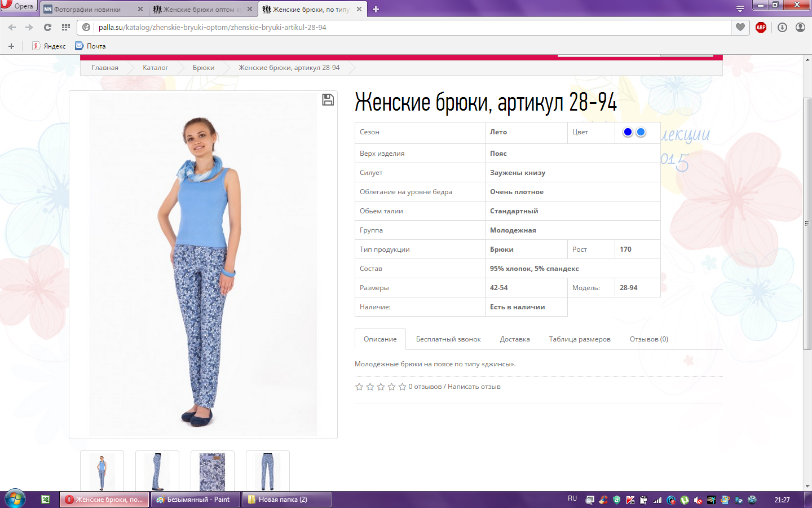Open a new tab with plus button
The image size is (812, 508).
pyautogui.click(x=376, y=9)
